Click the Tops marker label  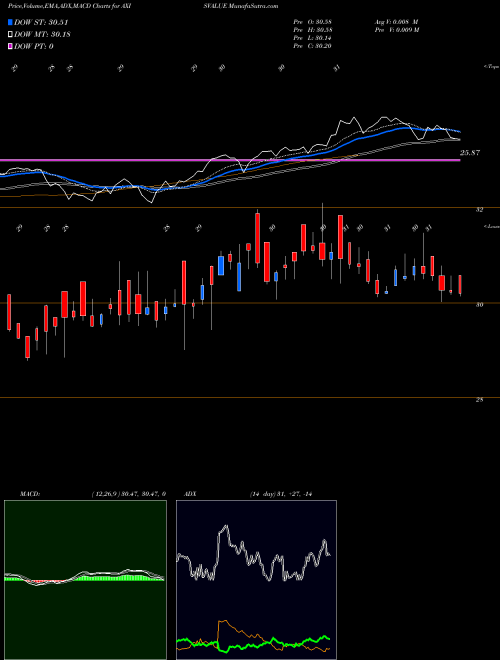pyautogui.click(x=492, y=67)
